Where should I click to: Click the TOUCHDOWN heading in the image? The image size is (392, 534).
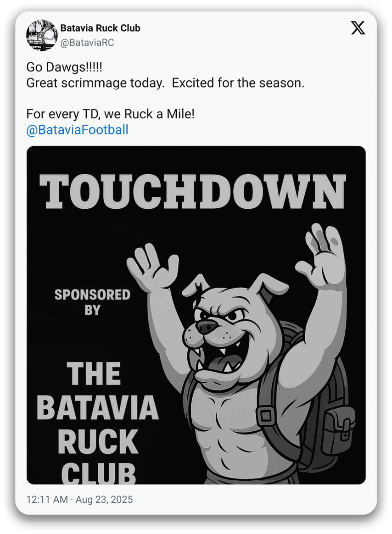[x=192, y=191]
